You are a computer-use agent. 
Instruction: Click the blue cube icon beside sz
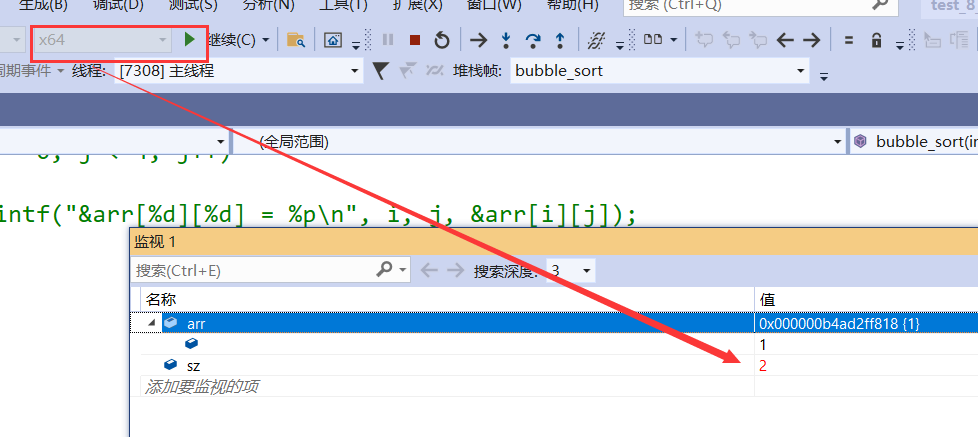[170, 365]
